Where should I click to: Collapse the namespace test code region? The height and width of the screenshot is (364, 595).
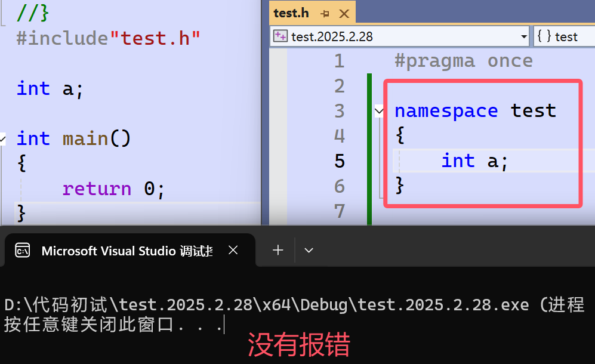(x=379, y=111)
